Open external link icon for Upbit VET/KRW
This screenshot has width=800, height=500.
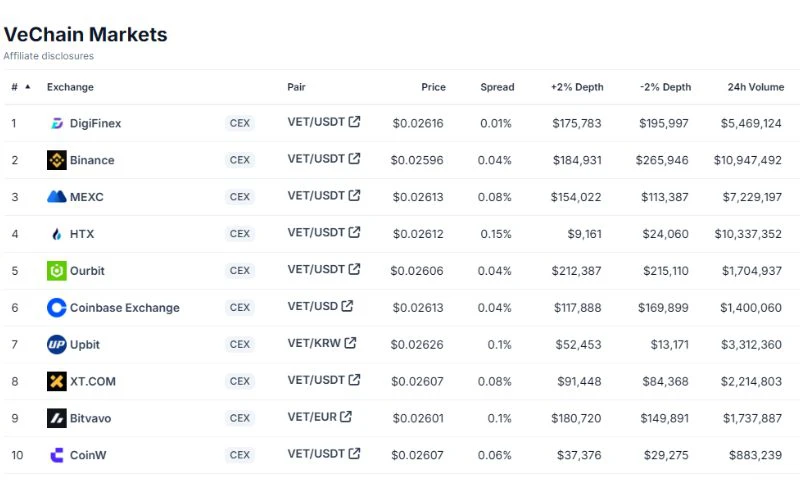tap(350, 343)
